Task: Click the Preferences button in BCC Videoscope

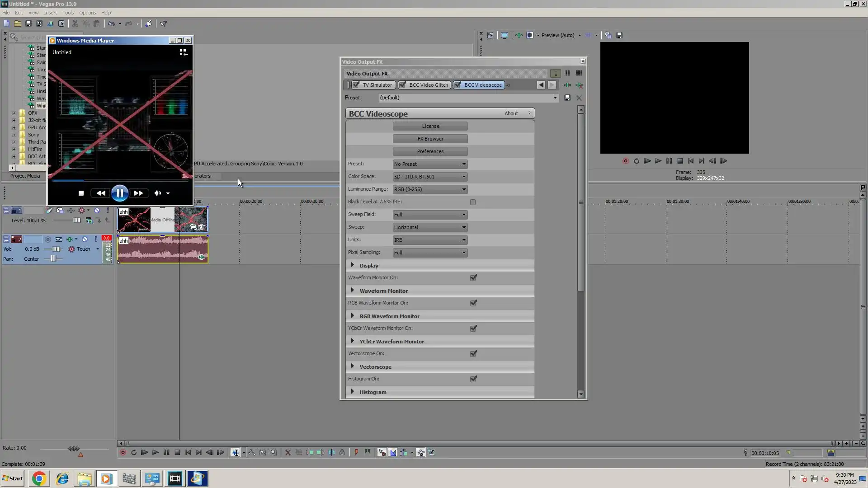Action: pyautogui.click(x=430, y=151)
